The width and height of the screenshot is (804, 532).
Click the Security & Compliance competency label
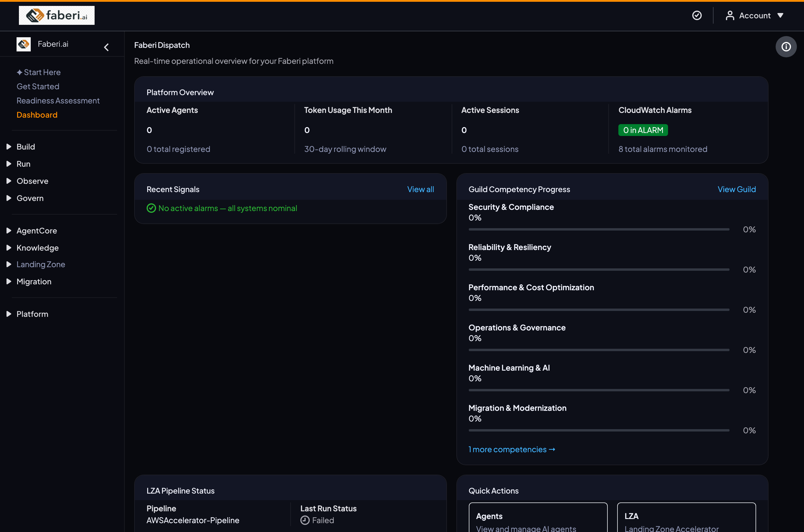[x=511, y=207]
